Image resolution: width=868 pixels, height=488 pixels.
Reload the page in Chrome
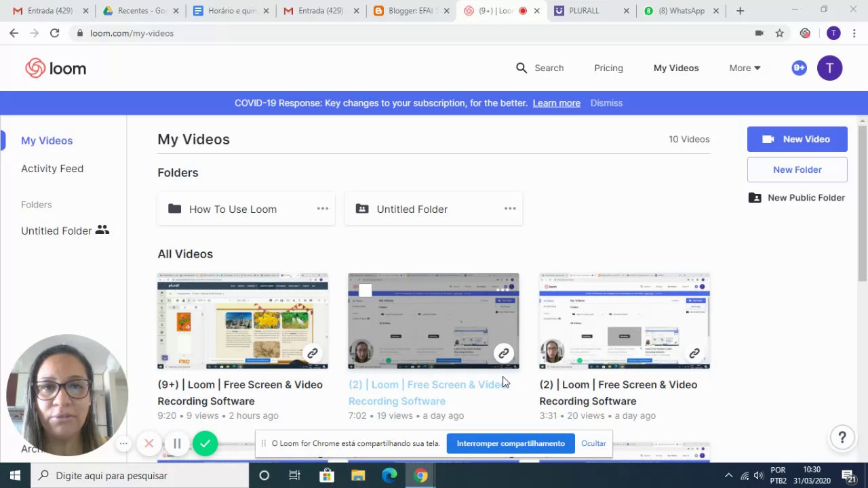[x=54, y=33]
